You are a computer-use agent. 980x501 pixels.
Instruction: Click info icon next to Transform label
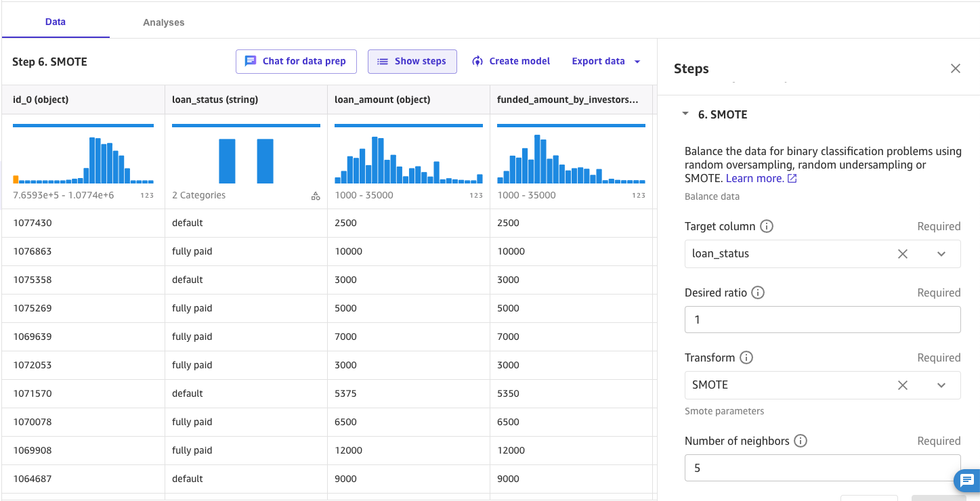tap(746, 358)
